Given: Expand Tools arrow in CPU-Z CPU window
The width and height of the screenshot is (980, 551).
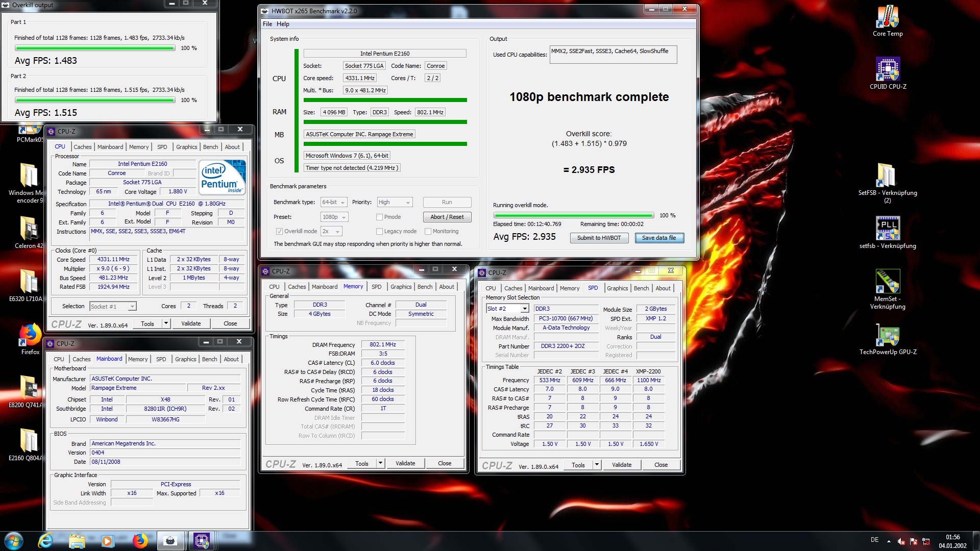Looking at the screenshot, I should tap(166, 323).
